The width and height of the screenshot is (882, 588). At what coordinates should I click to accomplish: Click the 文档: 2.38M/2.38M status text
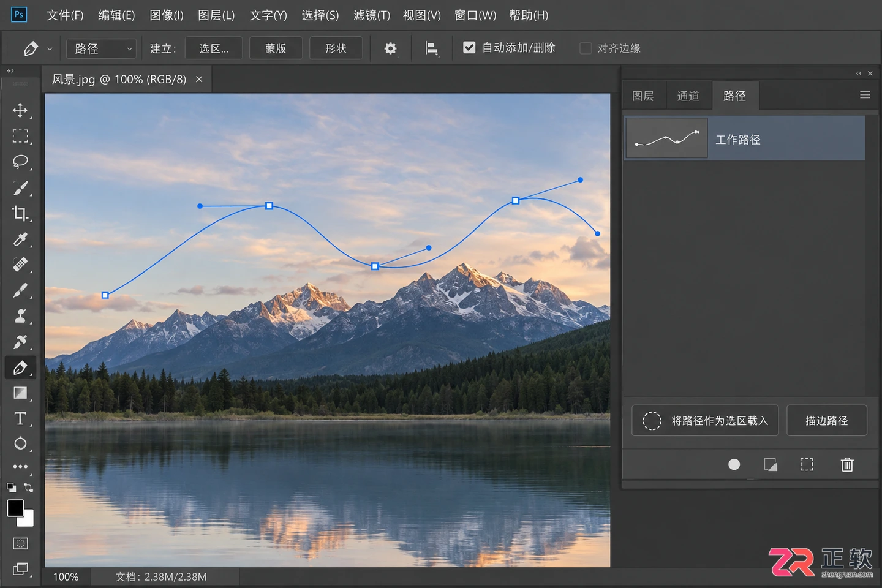[161, 577]
